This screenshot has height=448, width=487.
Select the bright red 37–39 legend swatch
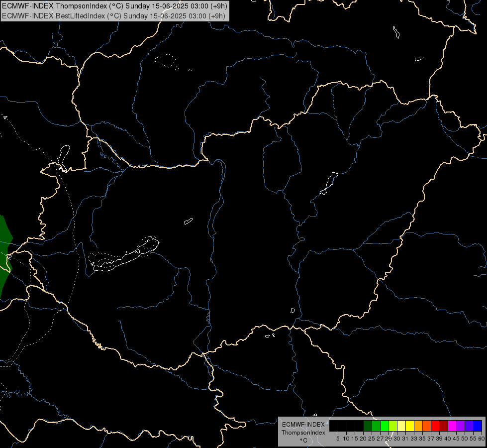(x=435, y=426)
